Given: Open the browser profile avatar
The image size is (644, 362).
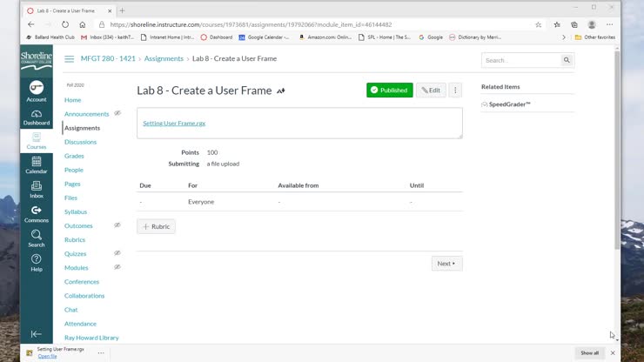Looking at the screenshot, I should coord(592,24).
